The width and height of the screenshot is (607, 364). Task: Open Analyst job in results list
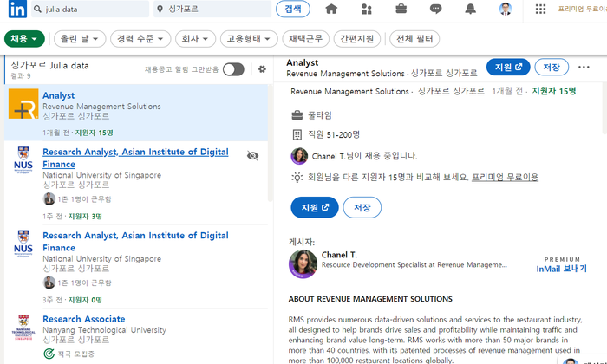58,95
